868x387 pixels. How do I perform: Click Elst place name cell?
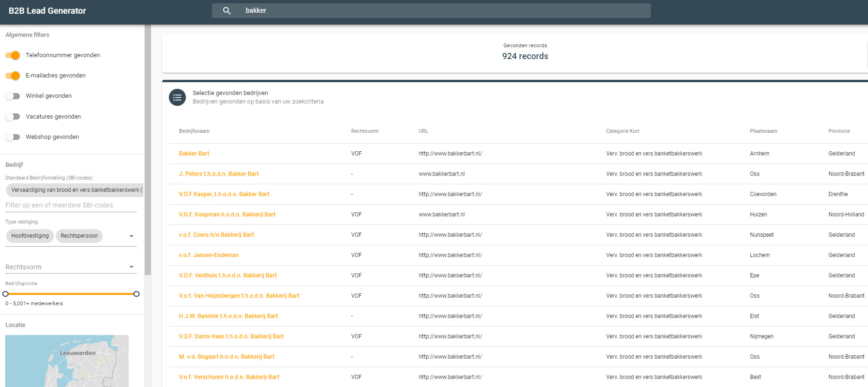tap(754, 316)
